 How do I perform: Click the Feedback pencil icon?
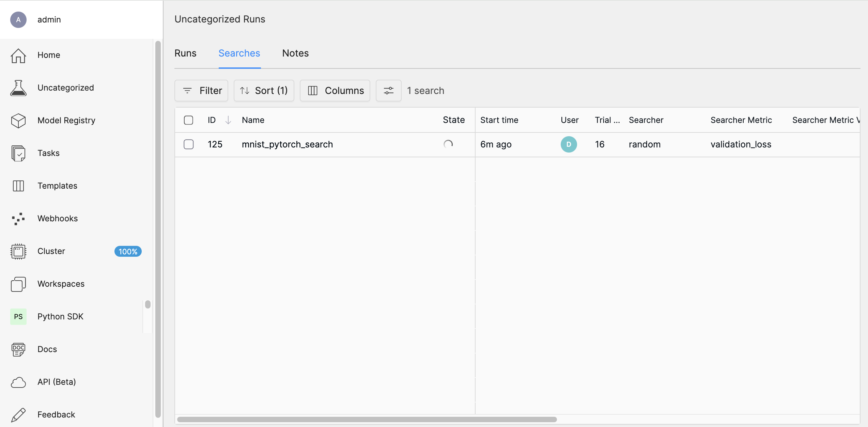(18, 415)
